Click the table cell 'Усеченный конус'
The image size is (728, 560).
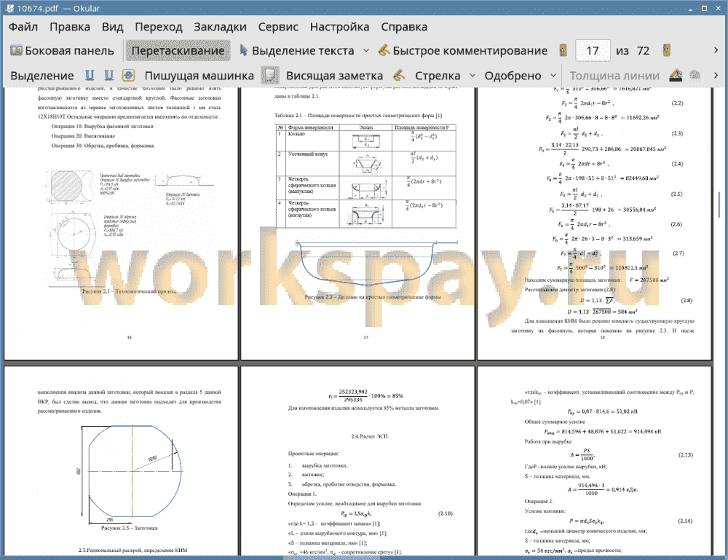(x=308, y=154)
